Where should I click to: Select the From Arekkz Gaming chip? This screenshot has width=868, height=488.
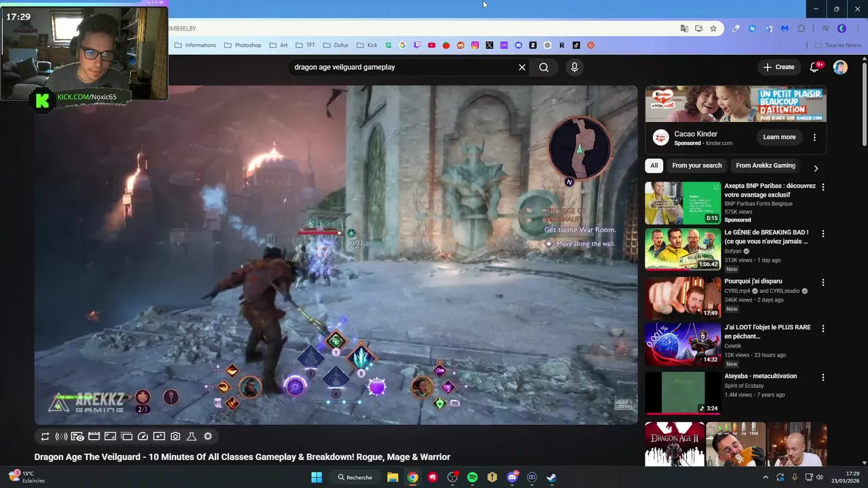(x=766, y=165)
